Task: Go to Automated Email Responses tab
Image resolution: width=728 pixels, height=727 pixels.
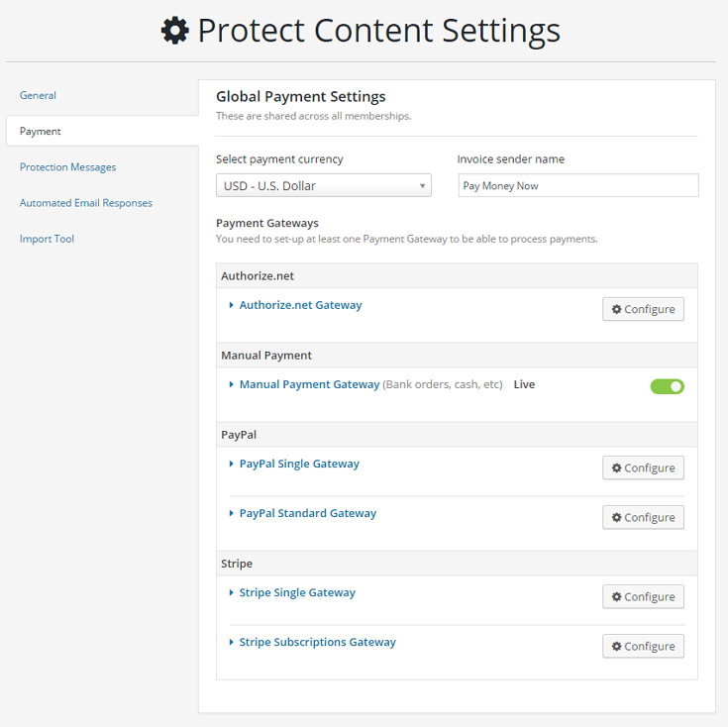Action: click(x=86, y=203)
